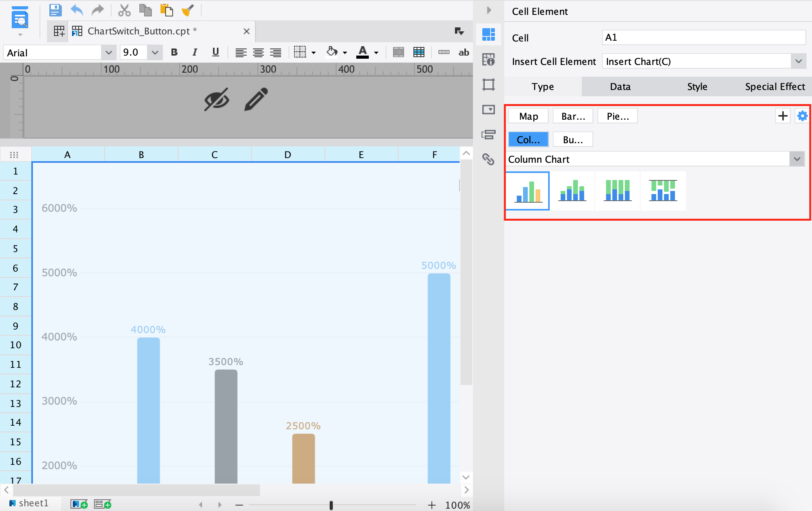Click the Save icon in toolbar
Image resolution: width=812 pixels, height=511 pixels.
[55, 10]
